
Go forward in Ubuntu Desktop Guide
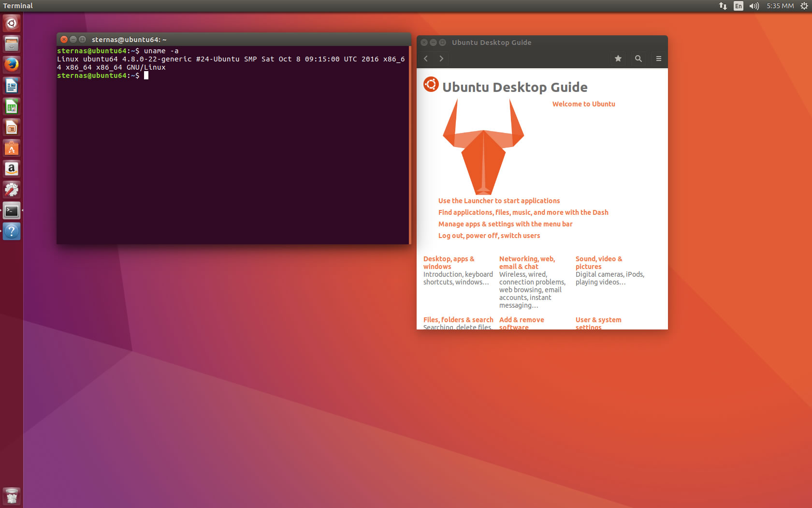(x=441, y=59)
